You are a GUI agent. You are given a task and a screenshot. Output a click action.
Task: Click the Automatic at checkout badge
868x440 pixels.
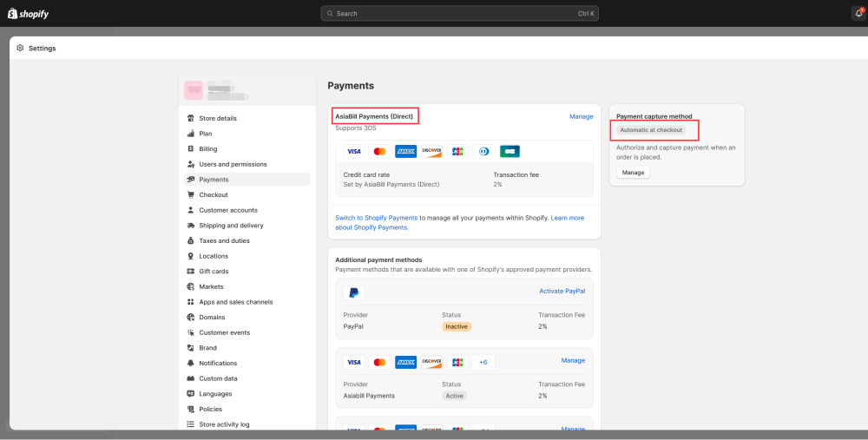coord(651,130)
